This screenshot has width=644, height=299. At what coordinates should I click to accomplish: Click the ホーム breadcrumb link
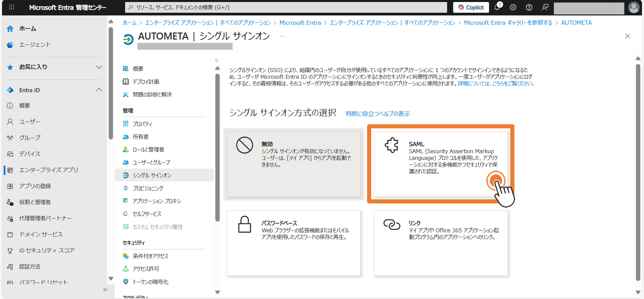pyautogui.click(x=130, y=23)
